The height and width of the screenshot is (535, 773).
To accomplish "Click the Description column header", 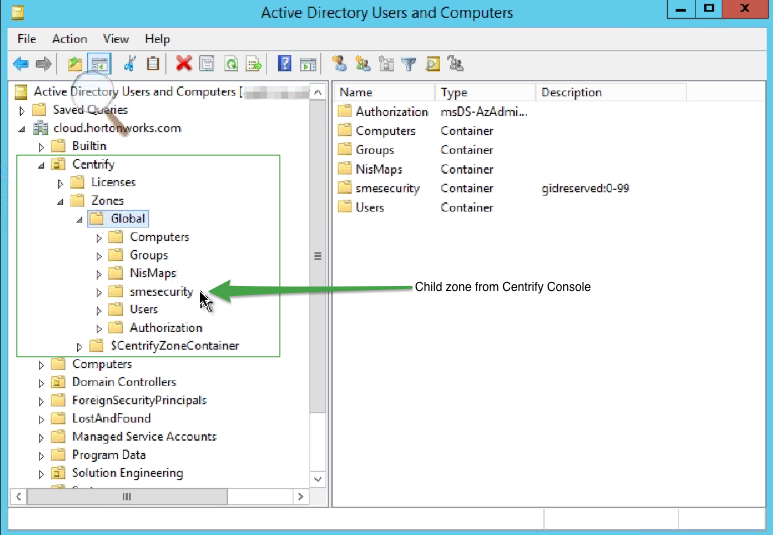I will tap(571, 92).
